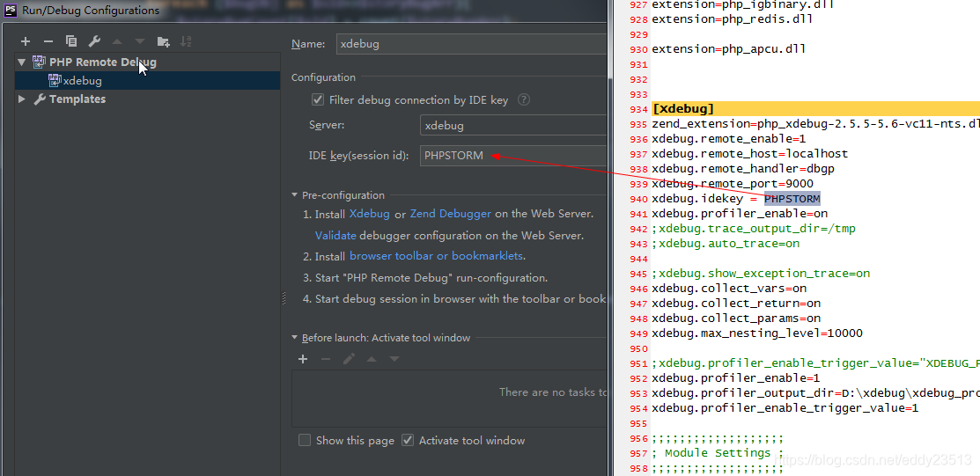Click line xdebug.remote_handler=dbgp
This screenshot has height=476, width=980.
pos(742,169)
